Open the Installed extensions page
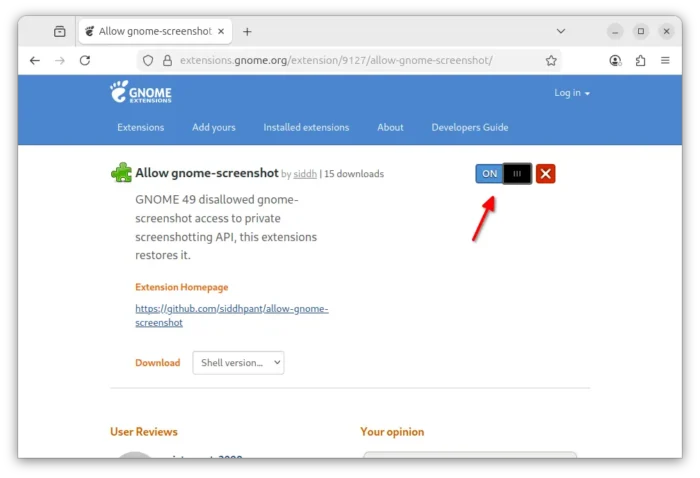This screenshot has width=700, height=478. tap(306, 127)
